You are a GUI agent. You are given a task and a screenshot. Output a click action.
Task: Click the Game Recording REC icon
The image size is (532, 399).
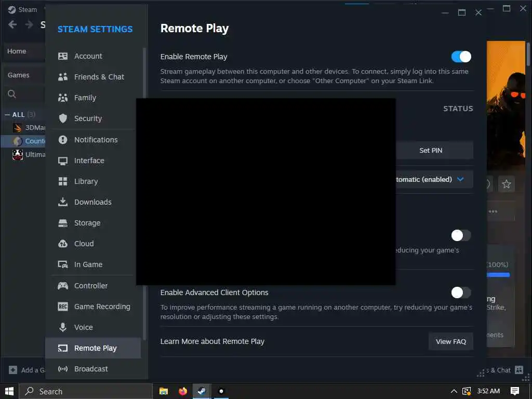click(63, 307)
